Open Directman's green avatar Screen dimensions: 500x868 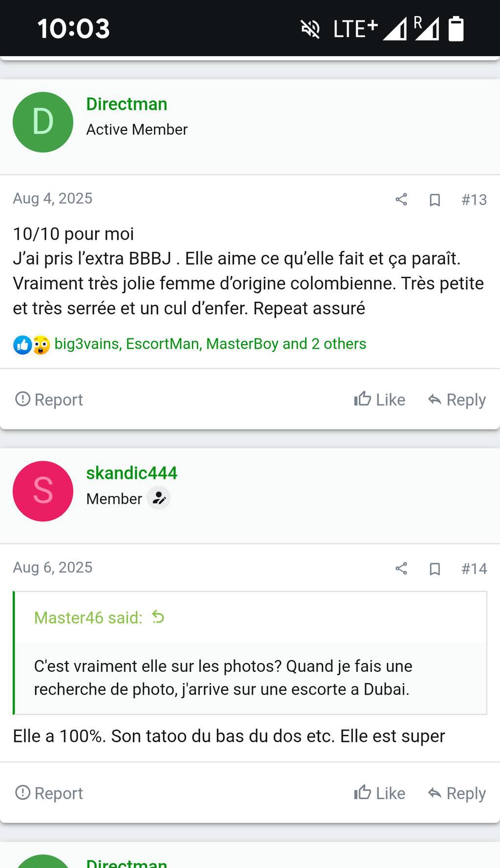coord(43,122)
